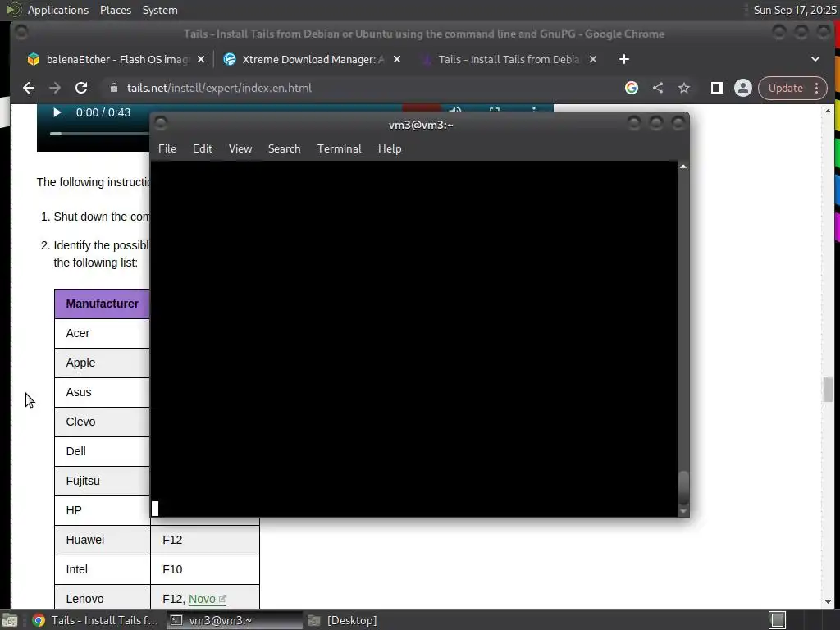Open the Applications menu
The width and height of the screenshot is (840, 630).
coord(58,10)
